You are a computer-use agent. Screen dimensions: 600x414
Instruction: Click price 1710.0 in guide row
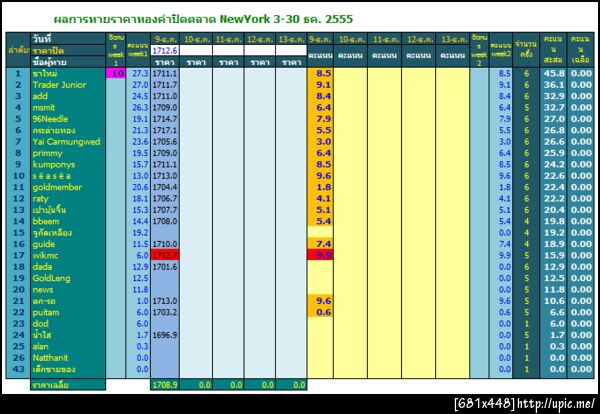pyautogui.click(x=165, y=244)
